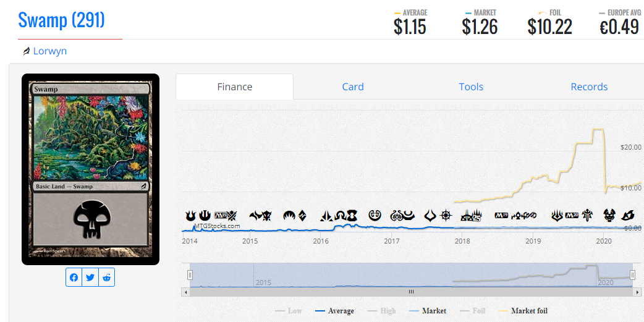The image size is (644, 322).
Task: Click the 2015 label on navigator
Action: click(263, 283)
